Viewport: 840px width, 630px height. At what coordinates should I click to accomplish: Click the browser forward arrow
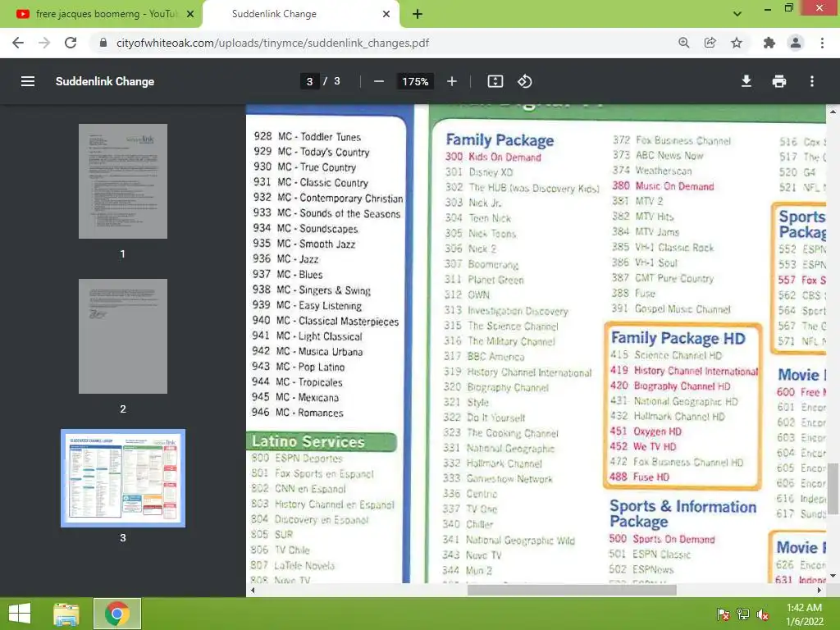pyautogui.click(x=44, y=43)
